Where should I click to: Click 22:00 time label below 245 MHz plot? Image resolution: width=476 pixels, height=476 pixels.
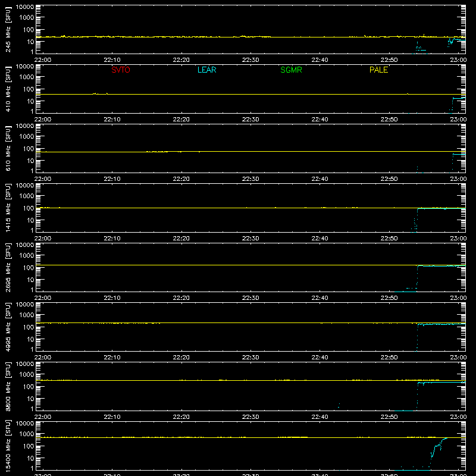[x=43, y=60]
